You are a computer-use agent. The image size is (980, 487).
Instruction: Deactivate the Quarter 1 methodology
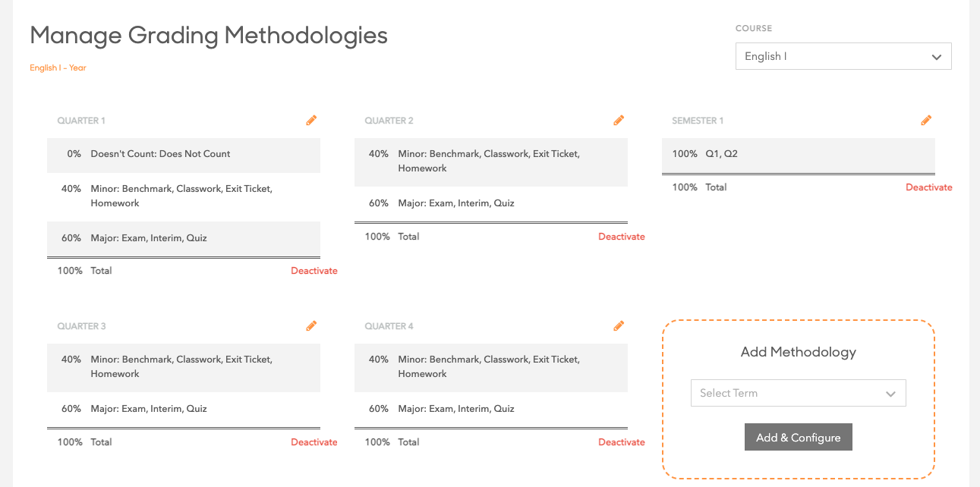pyautogui.click(x=314, y=271)
